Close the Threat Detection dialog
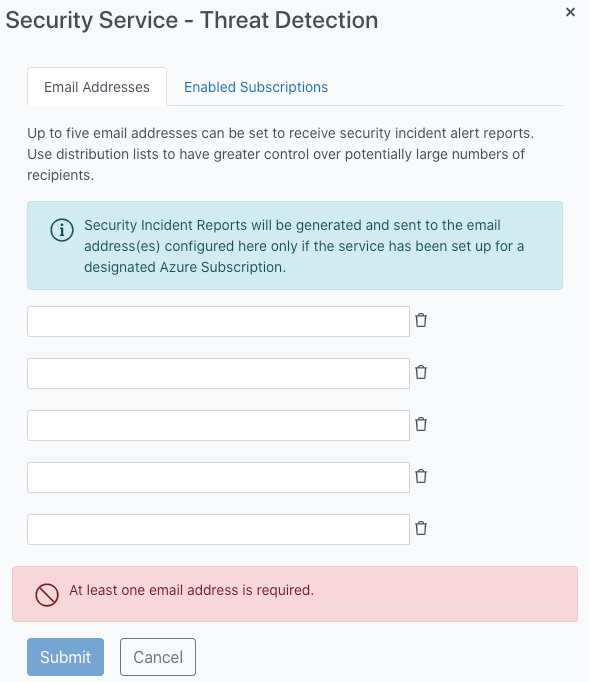 (570, 12)
